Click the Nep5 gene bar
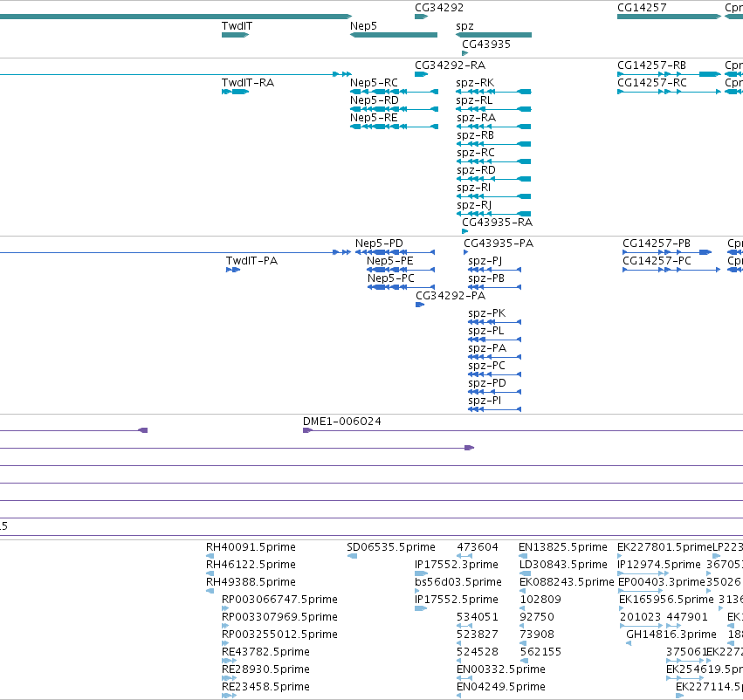This screenshot has width=743, height=700. point(393,35)
